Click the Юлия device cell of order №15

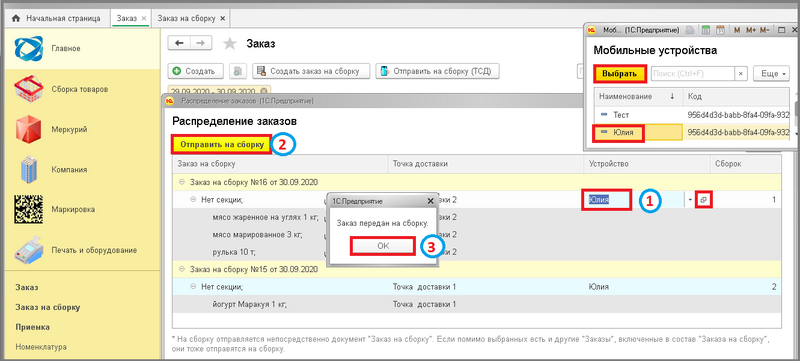coord(646,287)
